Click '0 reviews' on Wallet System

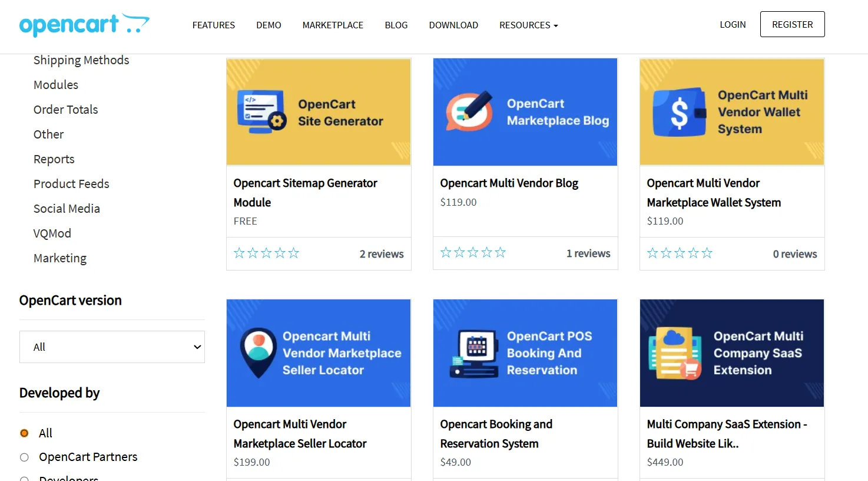(x=795, y=254)
